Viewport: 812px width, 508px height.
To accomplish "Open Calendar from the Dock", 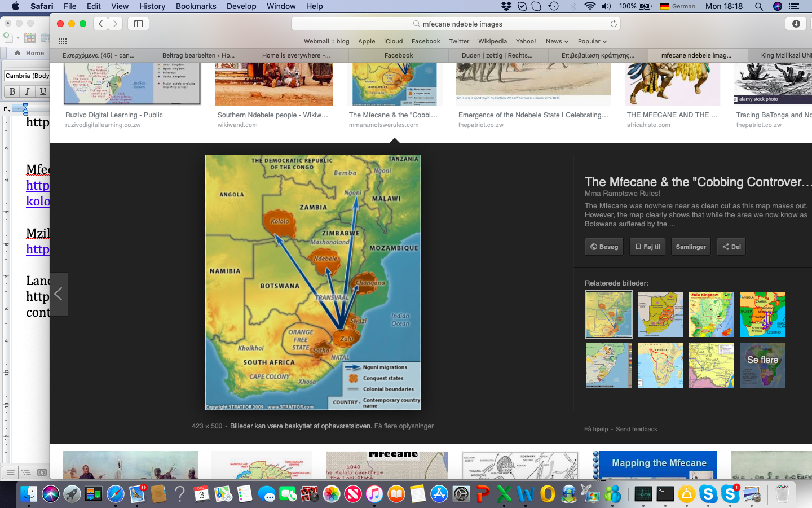I will point(201,494).
